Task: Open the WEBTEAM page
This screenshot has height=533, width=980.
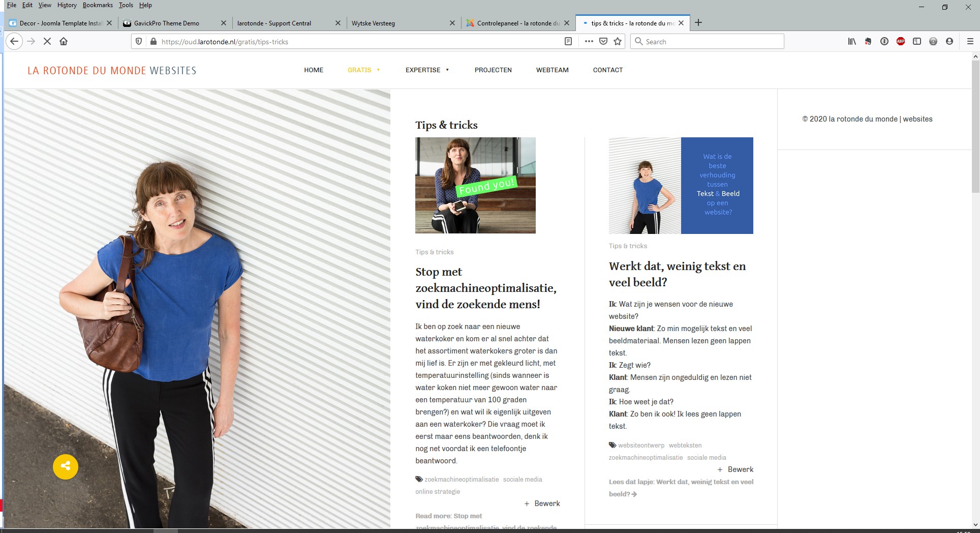Action: pos(553,70)
